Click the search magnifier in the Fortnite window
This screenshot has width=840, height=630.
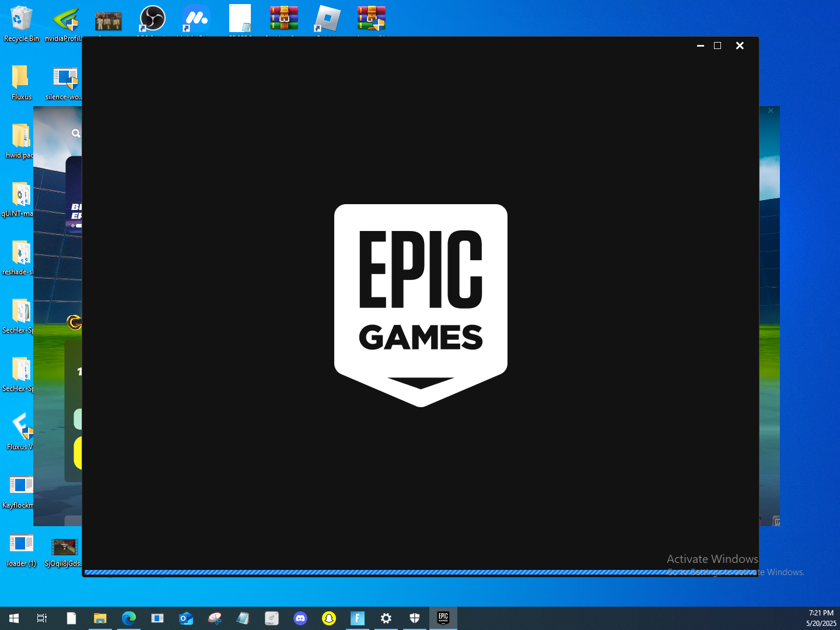pos(76,133)
